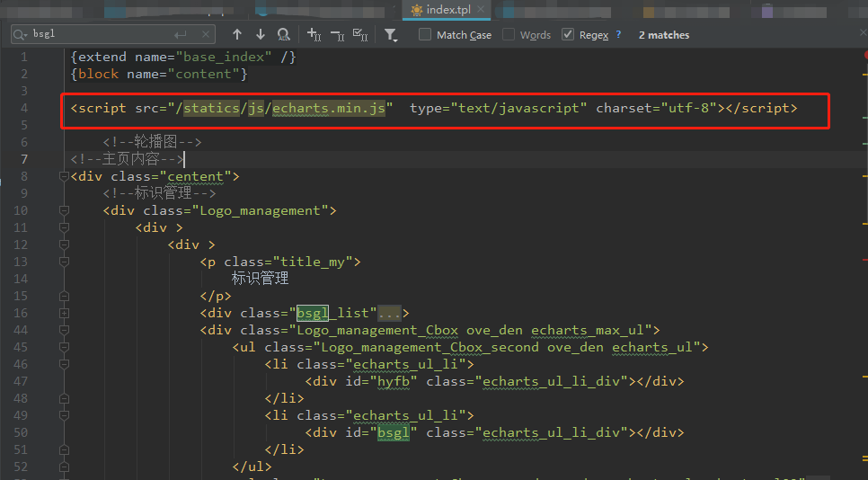
Task: Expand the folded '...' placeholder on line 16
Action: click(x=389, y=314)
